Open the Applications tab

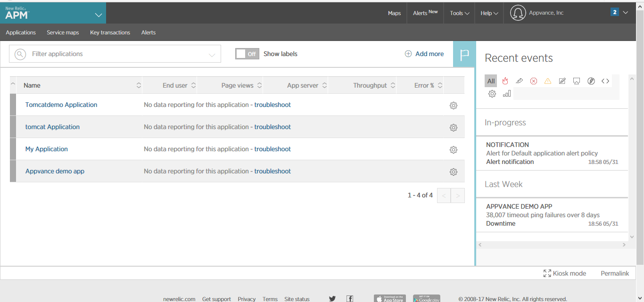(21, 33)
